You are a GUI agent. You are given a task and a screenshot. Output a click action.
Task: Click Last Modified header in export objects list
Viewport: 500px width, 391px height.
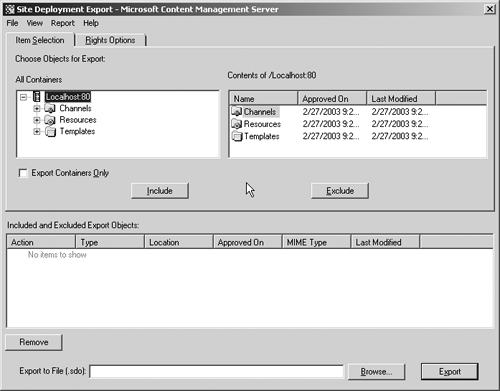[x=386, y=242]
